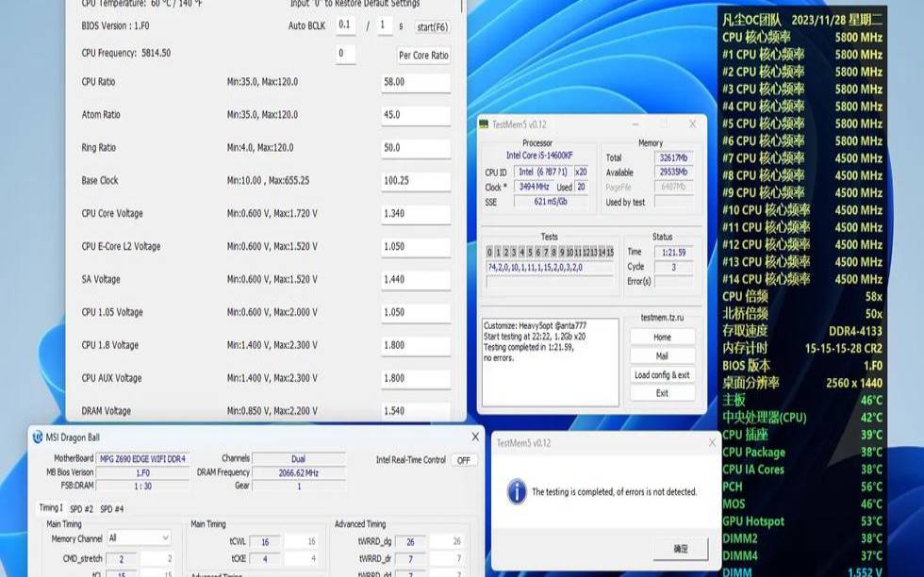Click the Per Core Ratio button
The height and width of the screenshot is (577, 924).
(x=423, y=55)
